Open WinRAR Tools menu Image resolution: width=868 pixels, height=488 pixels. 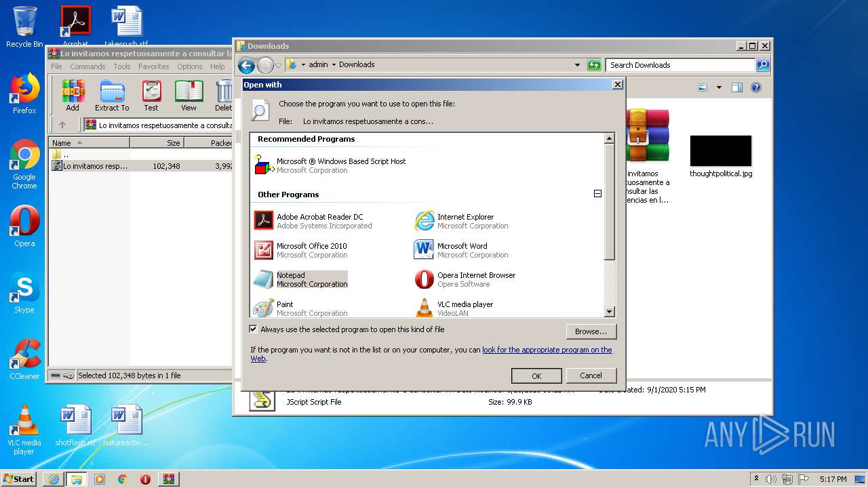[122, 66]
